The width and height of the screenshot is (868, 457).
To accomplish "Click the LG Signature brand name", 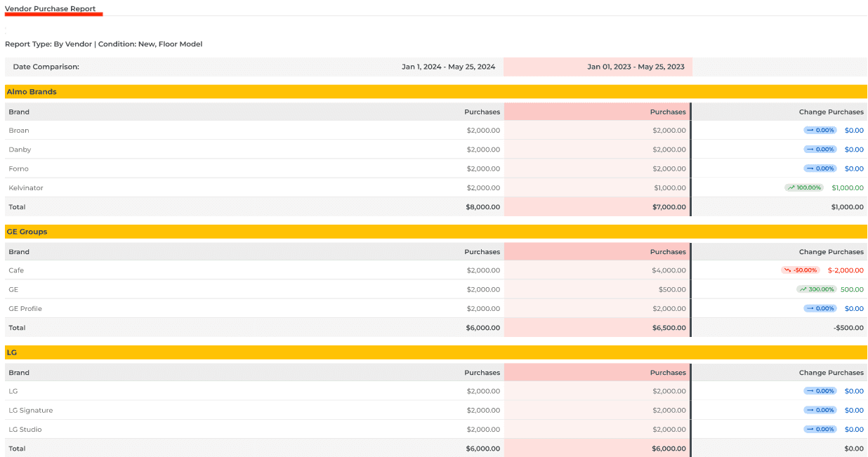I will pyautogui.click(x=31, y=410).
